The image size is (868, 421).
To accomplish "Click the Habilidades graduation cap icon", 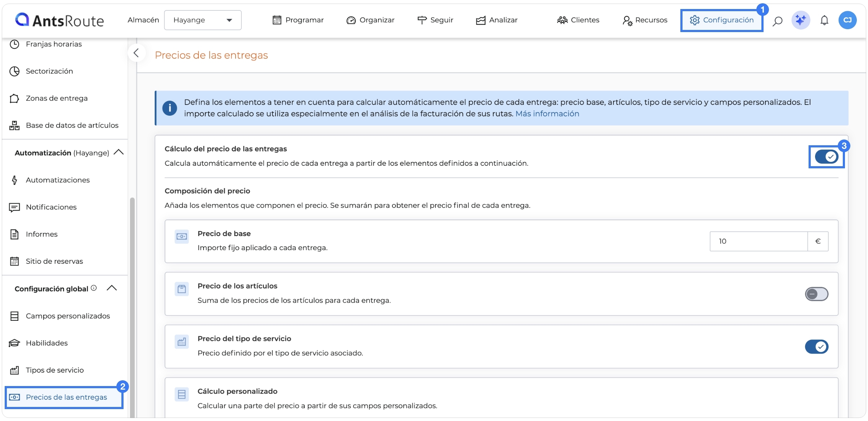I will click(14, 343).
